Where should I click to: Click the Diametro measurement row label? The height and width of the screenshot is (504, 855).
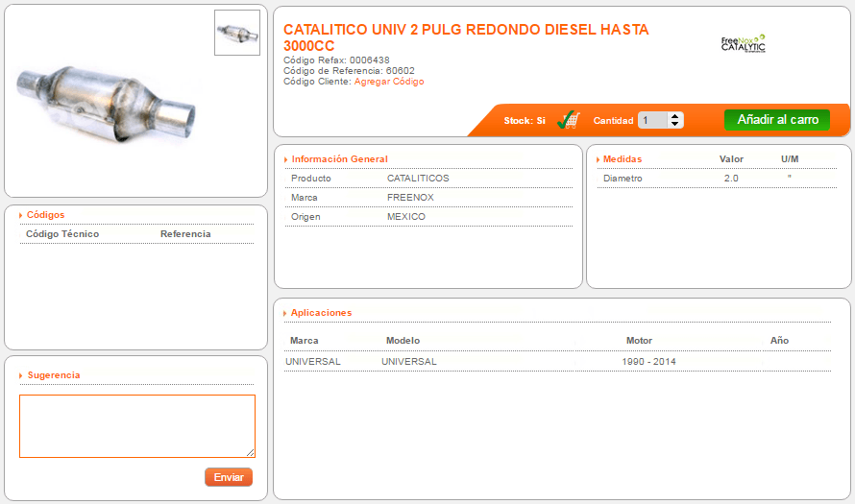click(x=623, y=179)
